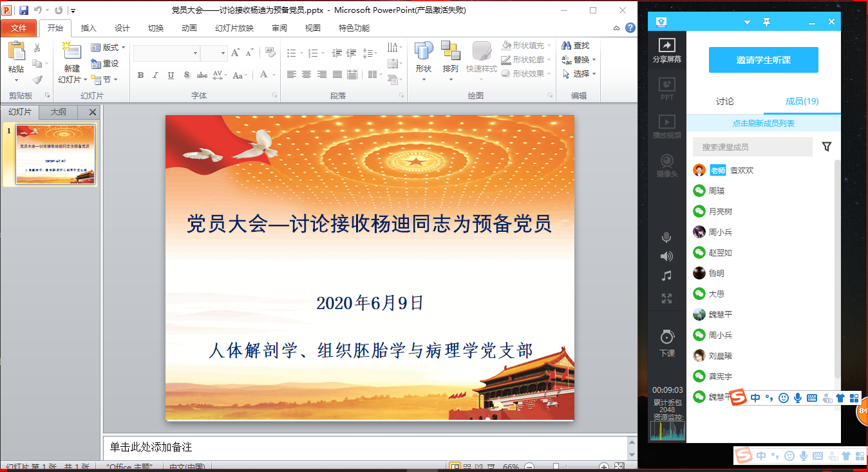Pin the classroom panel with pushpin icon

(766, 22)
